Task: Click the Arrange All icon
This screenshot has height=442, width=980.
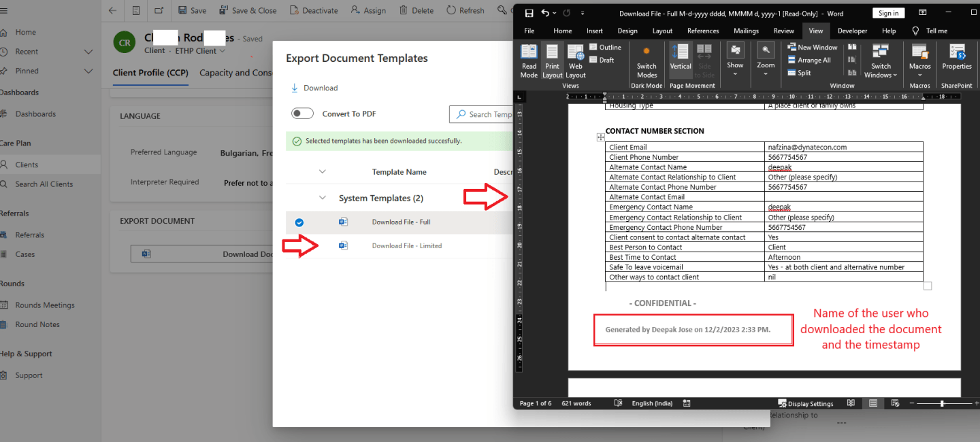Action: (792, 60)
